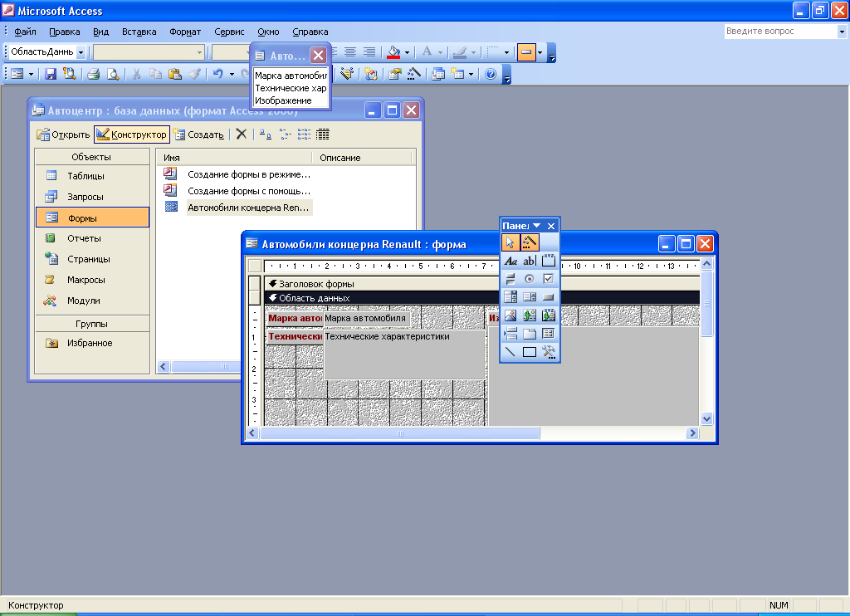Image resolution: width=850 pixels, height=616 pixels.
Task: Choose the Toggle Button control tool
Action: click(x=510, y=279)
